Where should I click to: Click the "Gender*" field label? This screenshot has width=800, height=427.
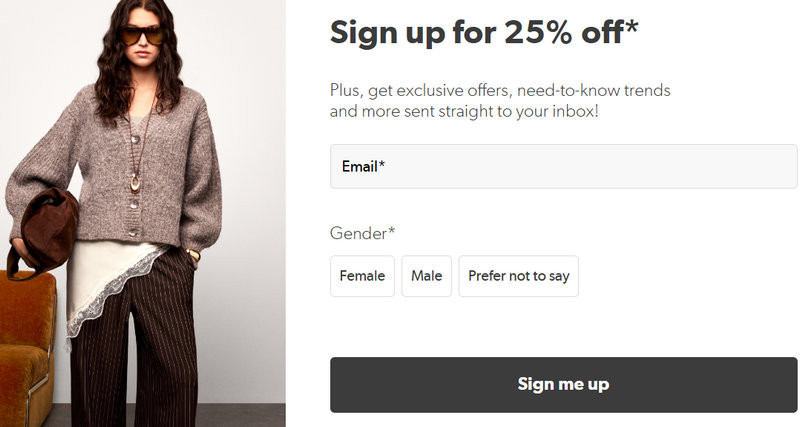coord(362,233)
